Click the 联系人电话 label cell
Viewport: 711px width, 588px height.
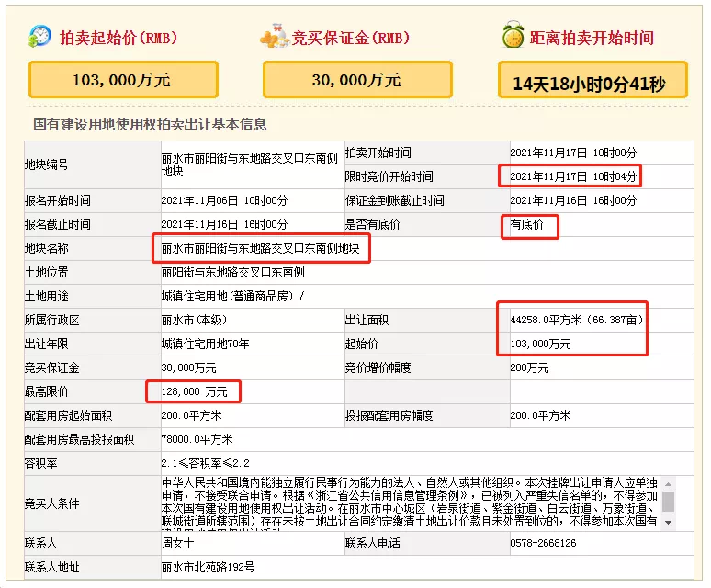pos(427,543)
